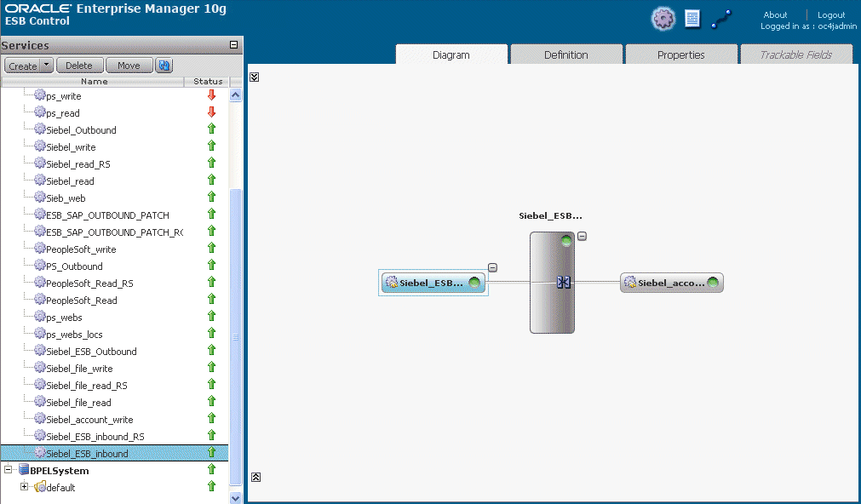
Task: Select the Siebel_file_read_RS service
Action: 87,386
